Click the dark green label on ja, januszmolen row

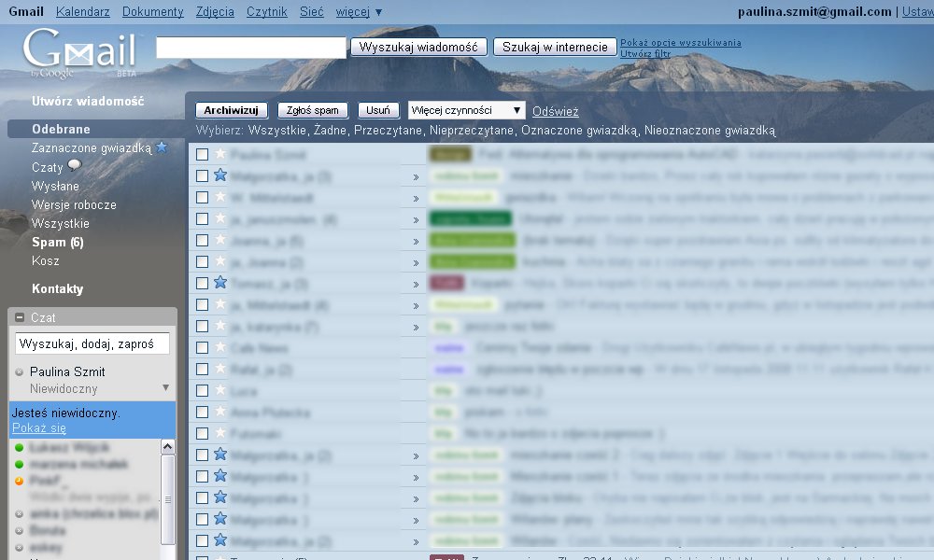(471, 219)
